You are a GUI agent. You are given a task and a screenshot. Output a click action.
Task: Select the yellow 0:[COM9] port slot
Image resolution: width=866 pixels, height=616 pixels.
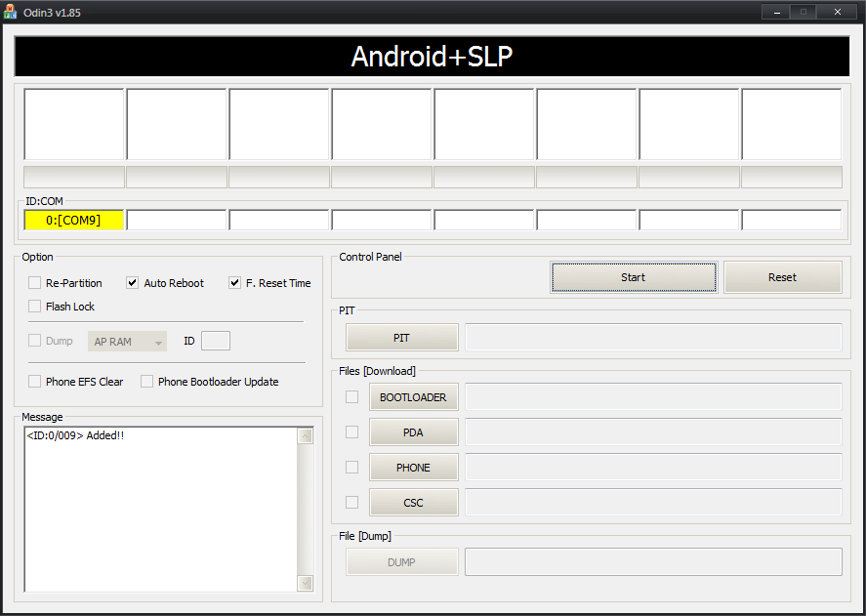[73, 221]
